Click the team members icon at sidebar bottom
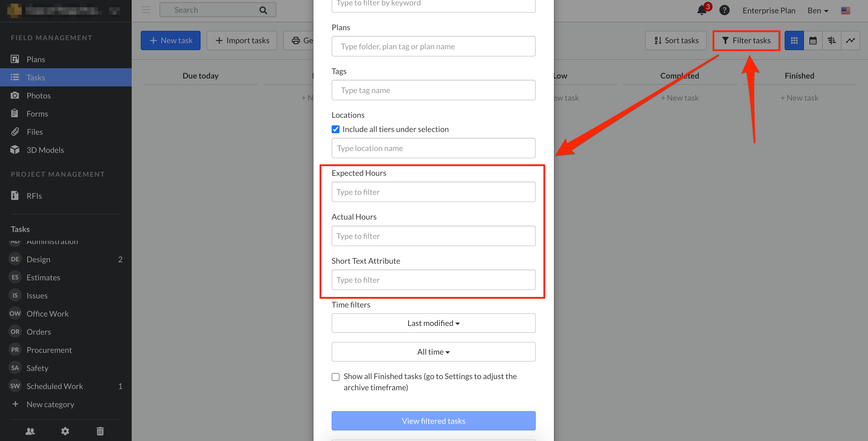The width and height of the screenshot is (868, 441). [30, 431]
